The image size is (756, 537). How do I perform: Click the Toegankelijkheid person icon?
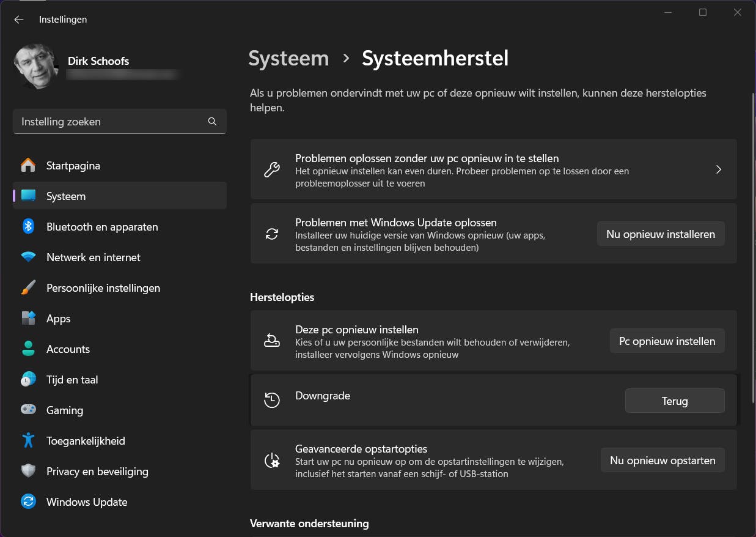28,441
